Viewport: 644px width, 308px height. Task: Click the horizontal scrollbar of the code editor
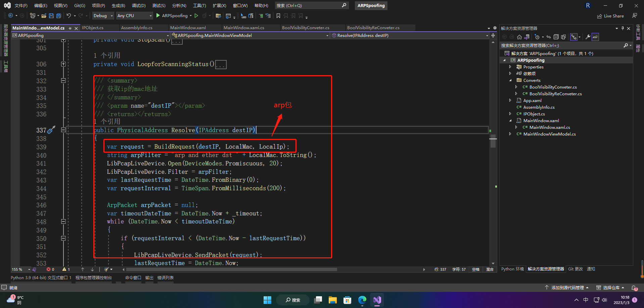tap(232, 269)
